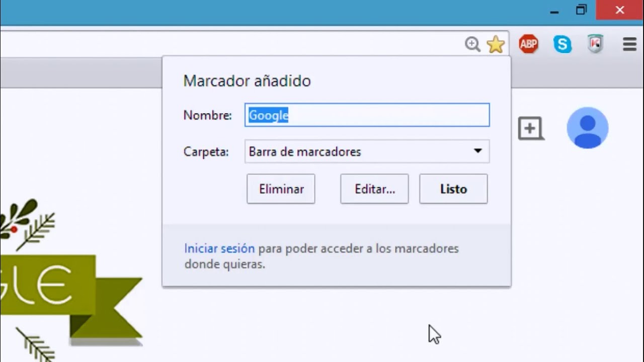This screenshot has width=644, height=362.
Task: Click inside the Nombre text field
Action: pos(367,115)
